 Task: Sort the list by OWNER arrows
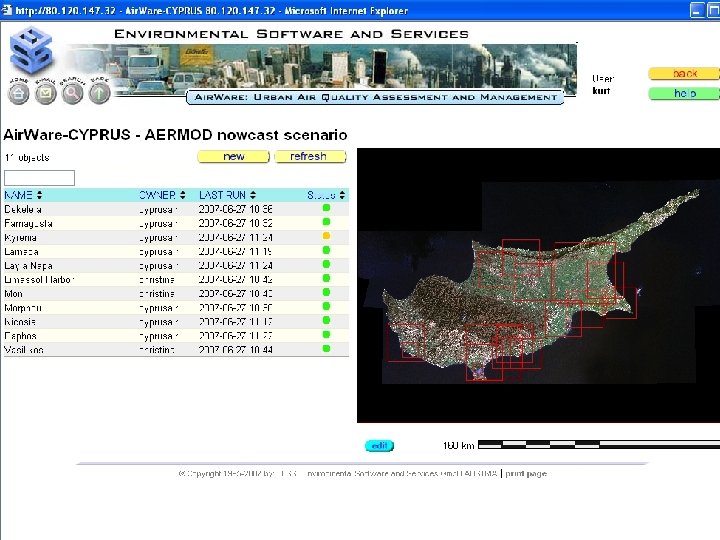click(x=183, y=195)
